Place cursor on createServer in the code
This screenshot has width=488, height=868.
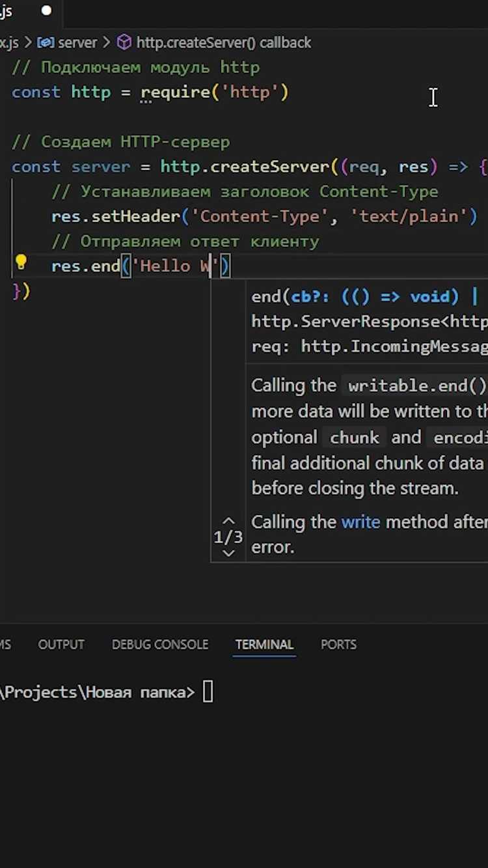pyautogui.click(x=269, y=167)
